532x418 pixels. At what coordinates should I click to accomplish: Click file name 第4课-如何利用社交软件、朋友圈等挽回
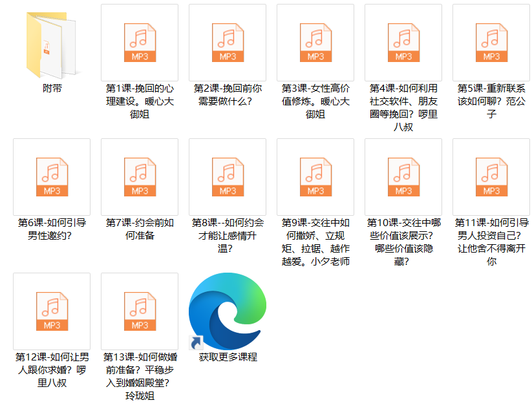(403, 108)
